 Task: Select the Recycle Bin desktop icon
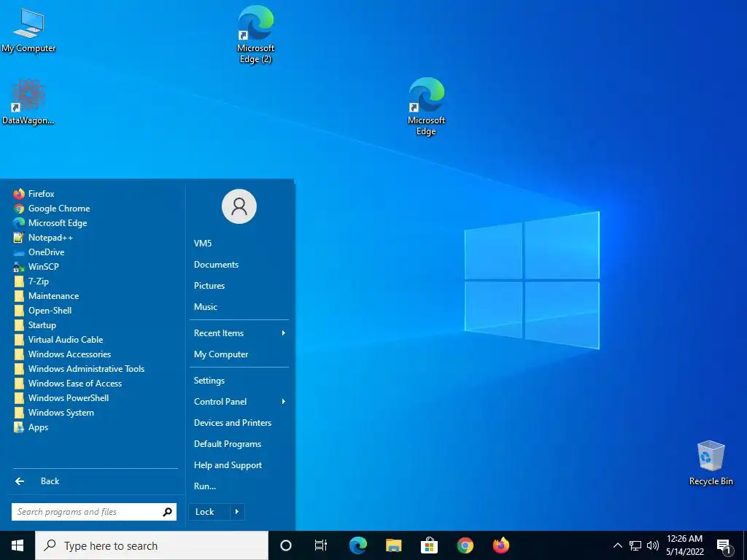tap(711, 463)
